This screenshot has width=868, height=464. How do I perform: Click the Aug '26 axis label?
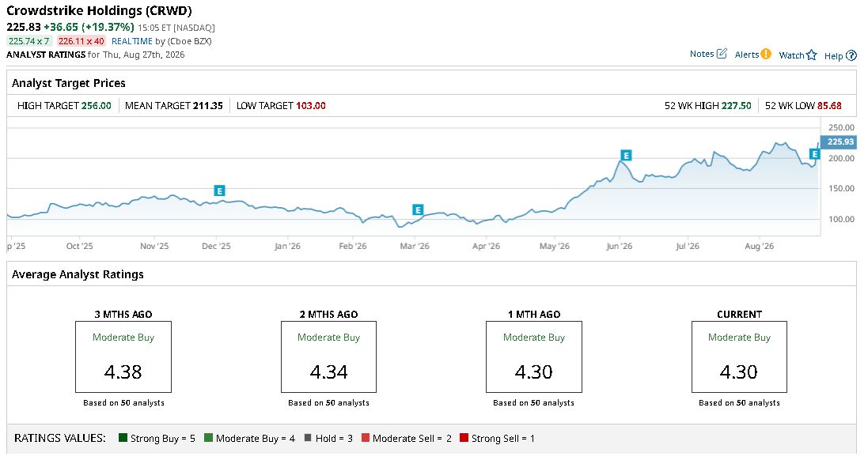coord(760,246)
